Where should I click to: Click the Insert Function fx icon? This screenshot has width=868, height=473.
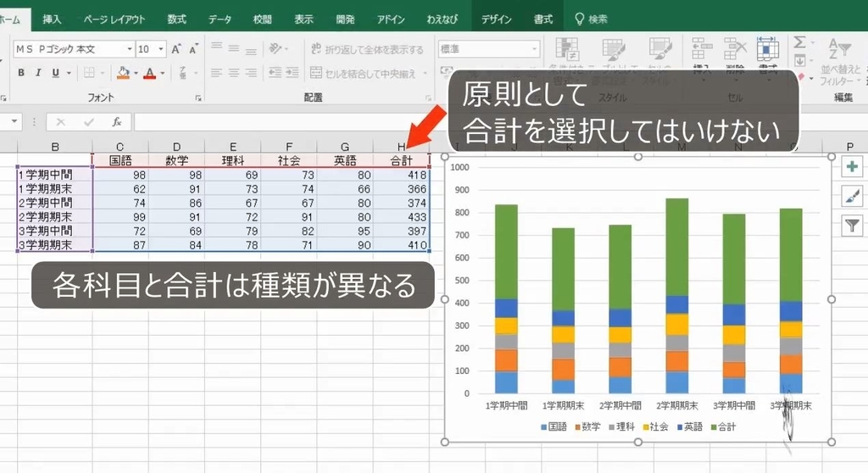coord(116,122)
